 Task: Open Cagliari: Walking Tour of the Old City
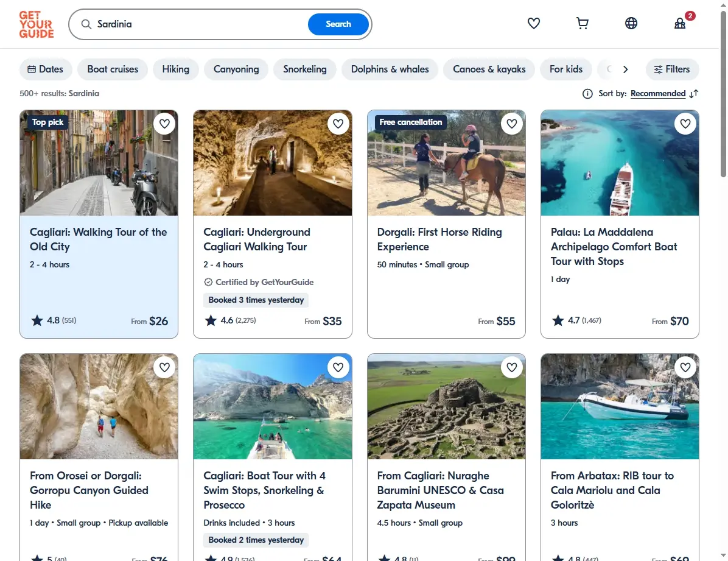point(99,239)
